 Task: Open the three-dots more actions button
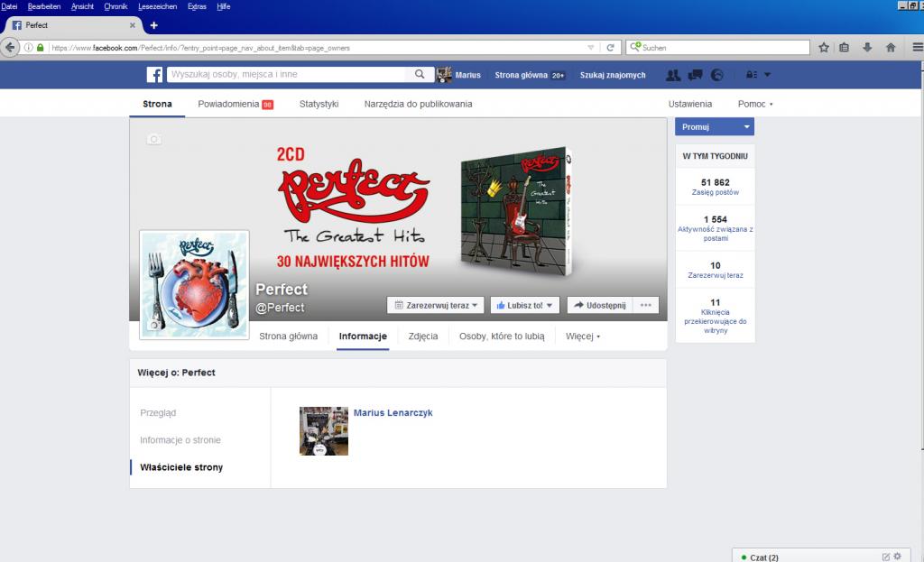tap(646, 305)
